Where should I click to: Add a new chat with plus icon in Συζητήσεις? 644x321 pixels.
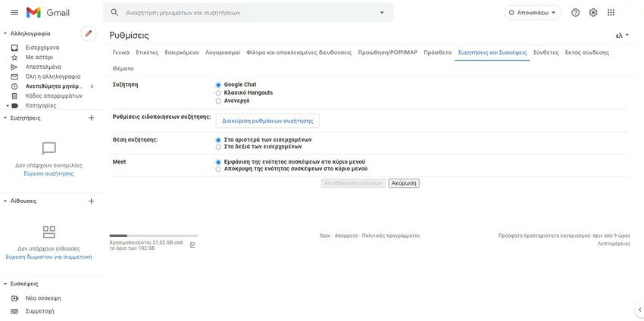click(x=91, y=118)
